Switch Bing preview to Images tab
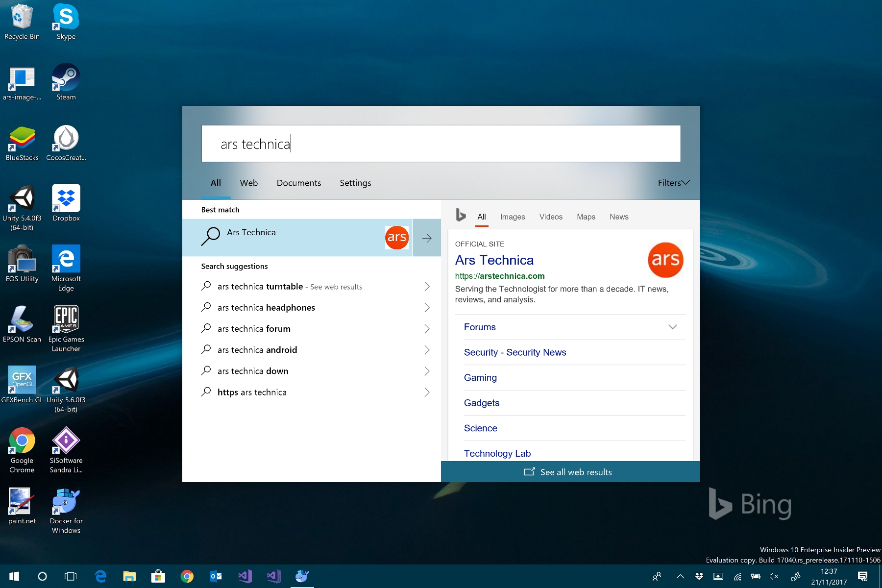The width and height of the screenshot is (882, 588). pyautogui.click(x=512, y=217)
